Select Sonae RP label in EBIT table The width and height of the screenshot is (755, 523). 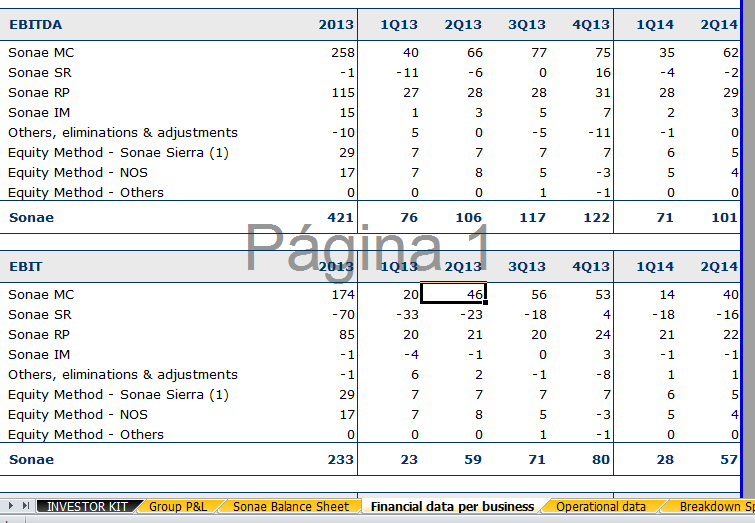coord(39,335)
